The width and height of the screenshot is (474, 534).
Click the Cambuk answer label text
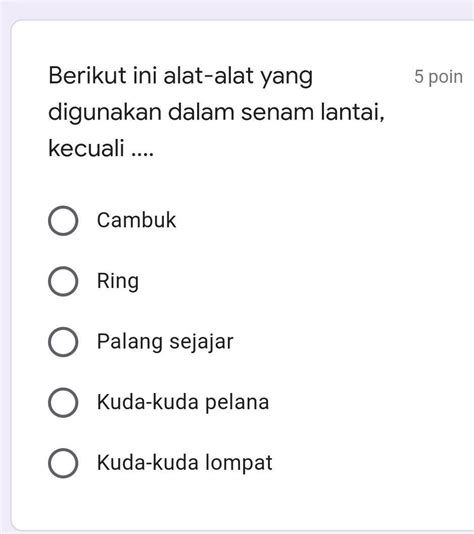click(x=136, y=220)
